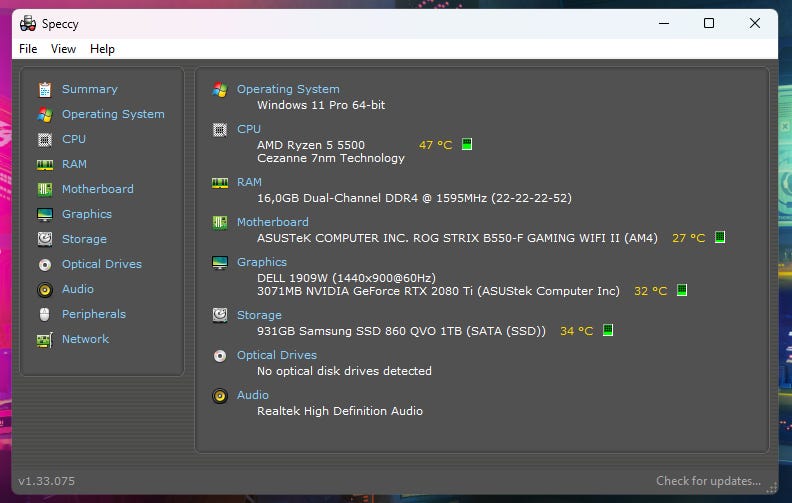Select Audio in the sidebar
This screenshot has width=792, height=503.
click(x=78, y=289)
